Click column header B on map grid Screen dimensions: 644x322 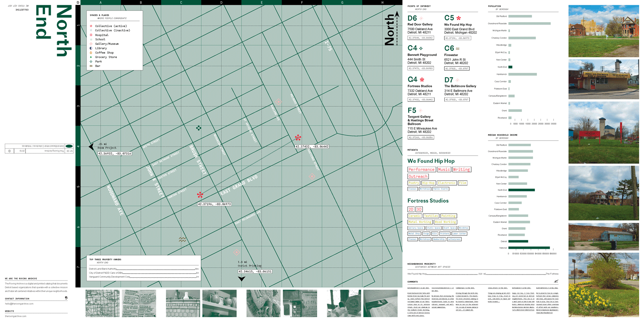coord(141,2)
